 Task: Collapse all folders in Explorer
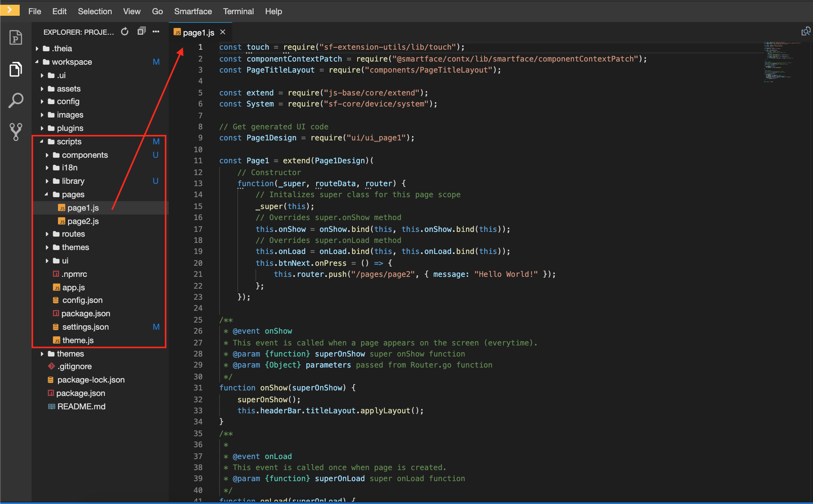(141, 32)
